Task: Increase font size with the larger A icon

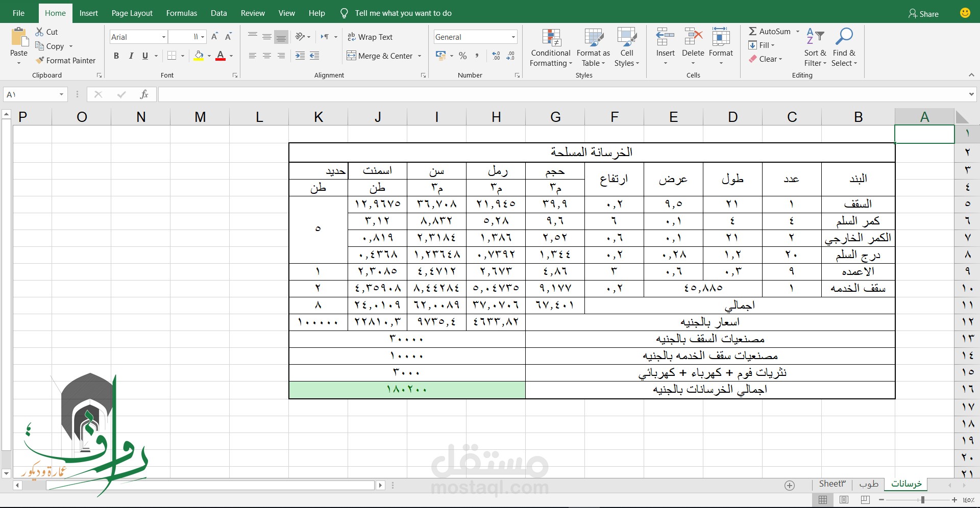Action: tap(214, 37)
